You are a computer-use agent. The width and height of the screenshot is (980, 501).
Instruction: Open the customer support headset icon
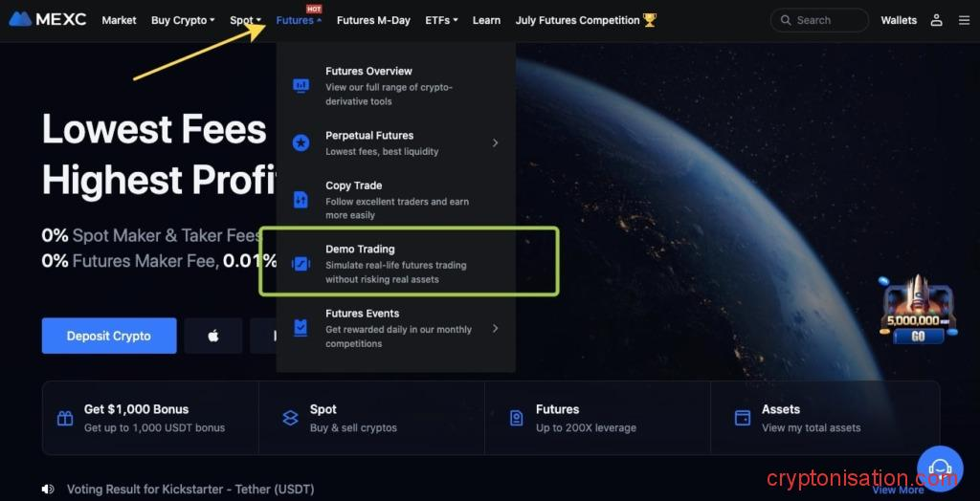pyautogui.click(x=940, y=468)
